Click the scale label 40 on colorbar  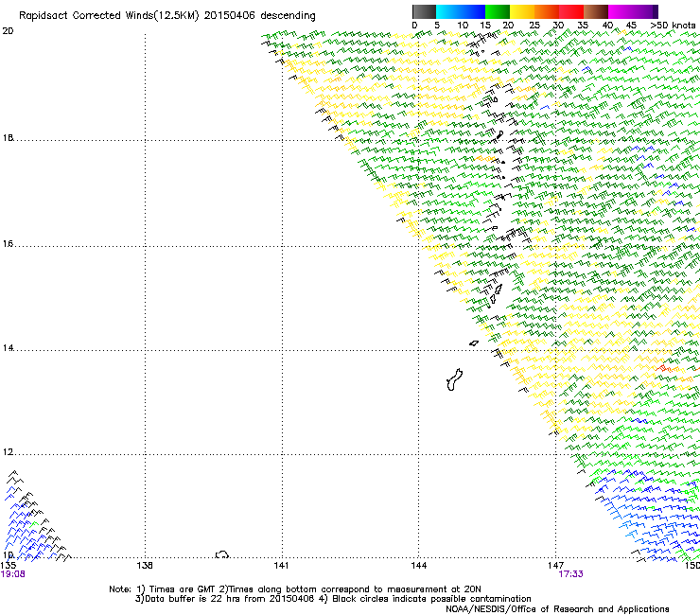point(607,26)
